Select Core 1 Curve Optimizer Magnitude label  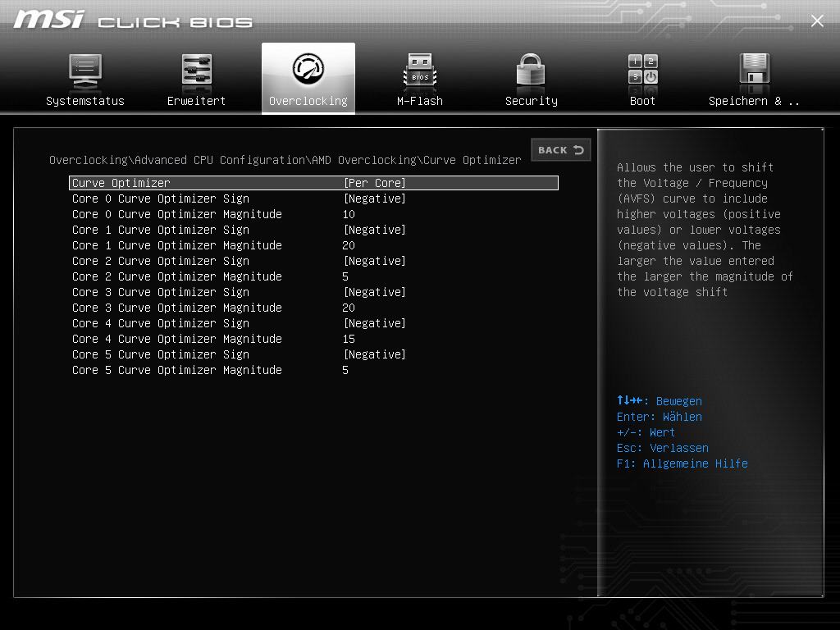177,245
